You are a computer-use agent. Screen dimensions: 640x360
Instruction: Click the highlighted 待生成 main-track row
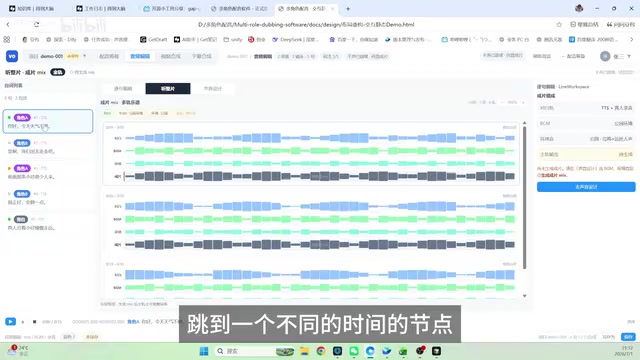click(x=586, y=154)
